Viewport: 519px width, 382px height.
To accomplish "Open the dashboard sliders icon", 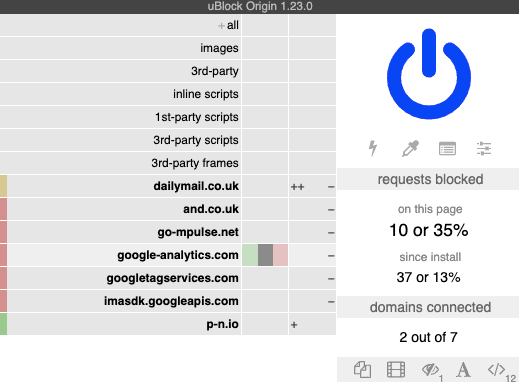I will [x=484, y=148].
